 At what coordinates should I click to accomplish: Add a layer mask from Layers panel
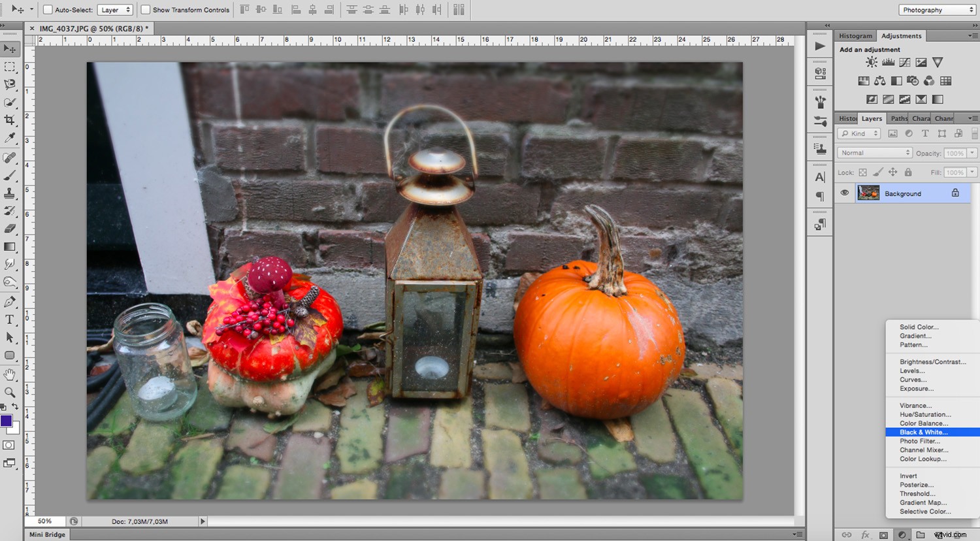coord(883,534)
